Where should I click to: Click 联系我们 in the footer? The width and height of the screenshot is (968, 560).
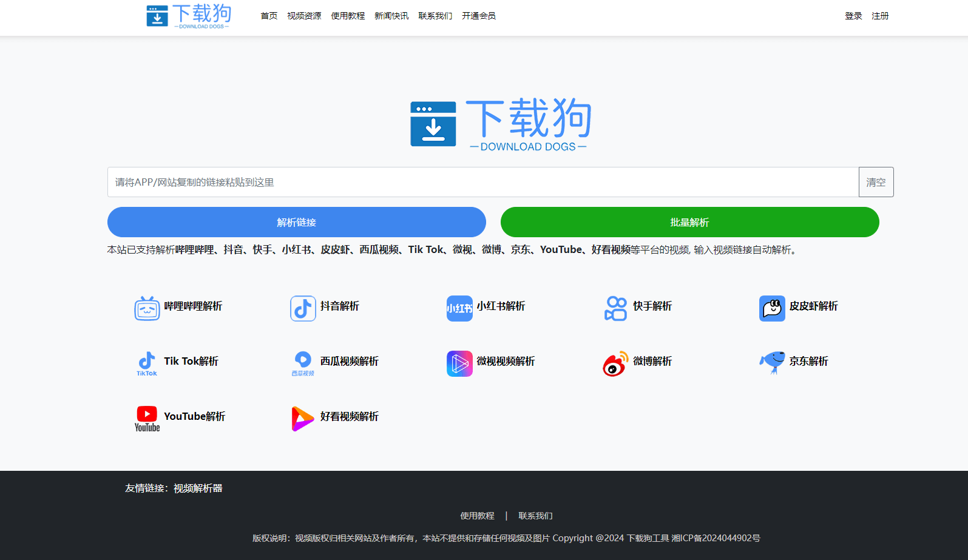pos(535,516)
